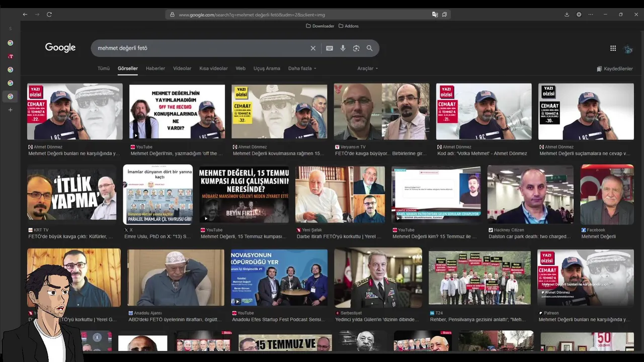This screenshot has height=362, width=644.
Task: Open the downloads icon in browser toolbar
Action: tap(567, 15)
